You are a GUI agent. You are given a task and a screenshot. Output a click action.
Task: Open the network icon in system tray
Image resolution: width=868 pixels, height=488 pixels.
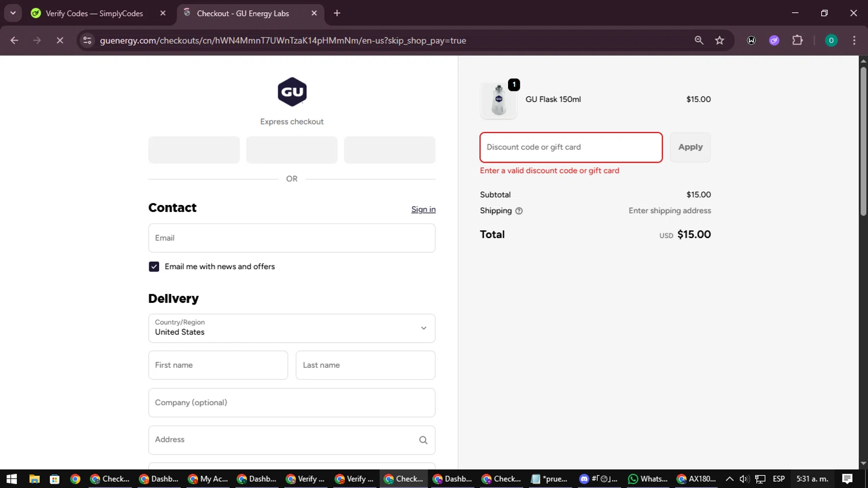pyautogui.click(x=760, y=479)
